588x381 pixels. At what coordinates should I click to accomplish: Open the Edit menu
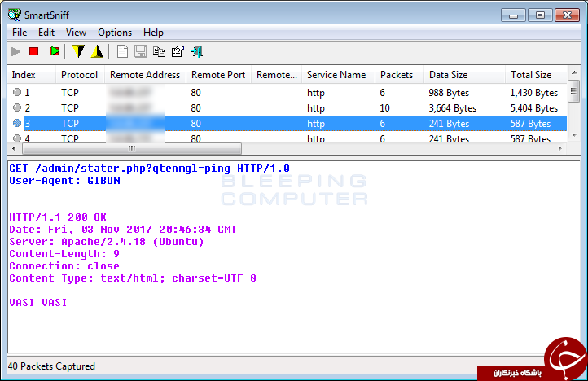click(46, 33)
